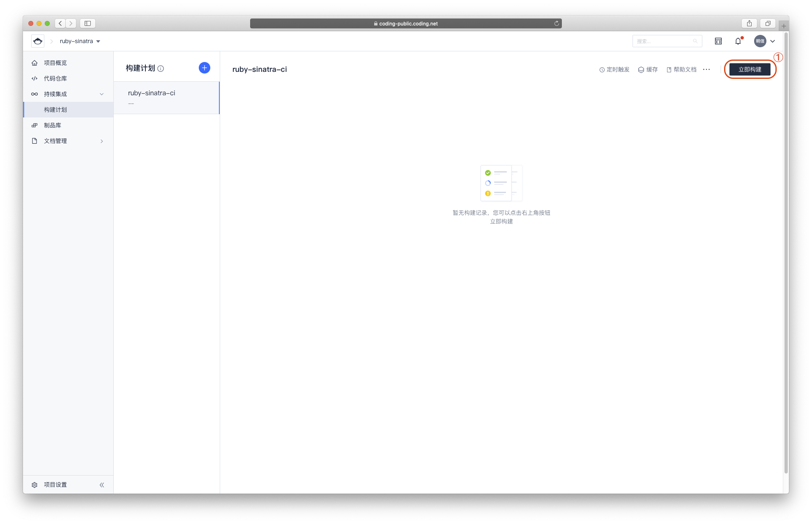Click the Coding logo home icon
Image resolution: width=812 pixels, height=524 pixels.
[38, 41]
